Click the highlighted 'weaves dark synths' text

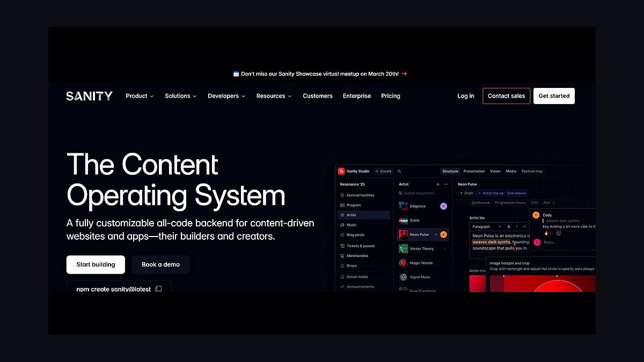click(492, 242)
